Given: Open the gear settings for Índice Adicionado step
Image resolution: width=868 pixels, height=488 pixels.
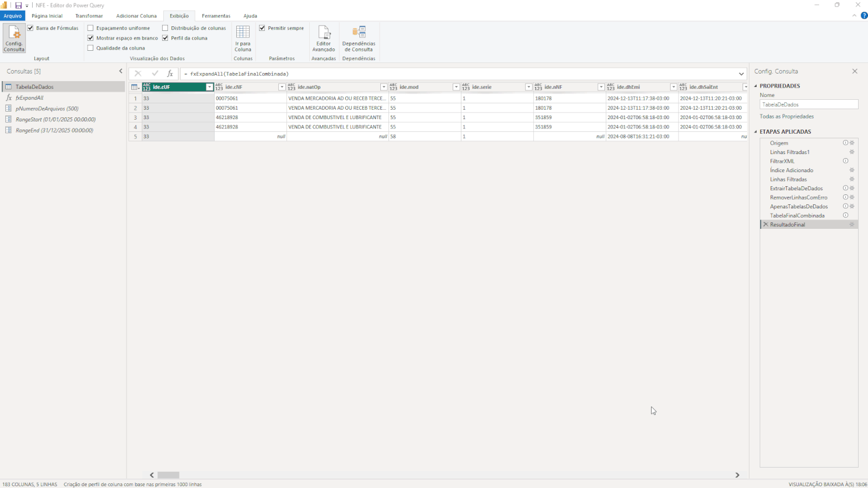Looking at the screenshot, I should (851, 170).
